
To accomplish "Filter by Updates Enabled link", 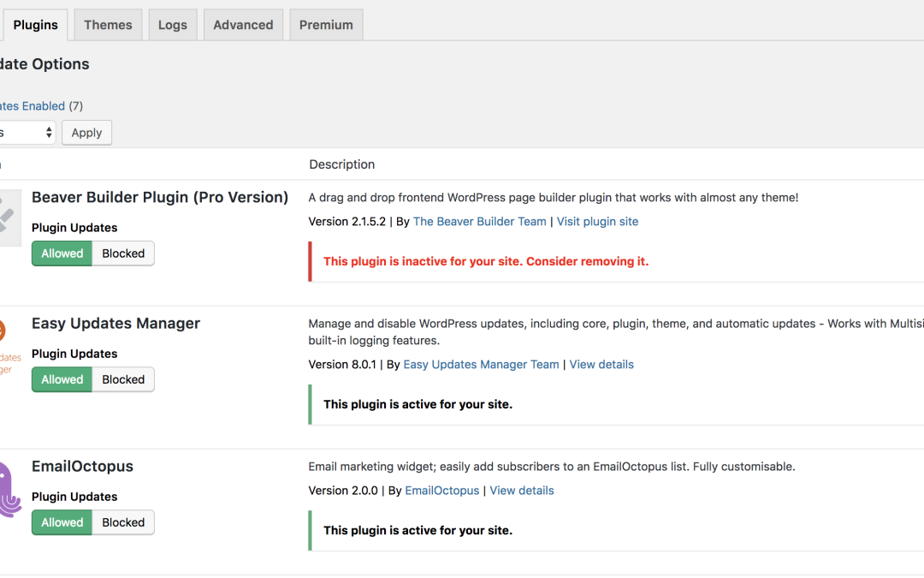I will coord(33,106).
